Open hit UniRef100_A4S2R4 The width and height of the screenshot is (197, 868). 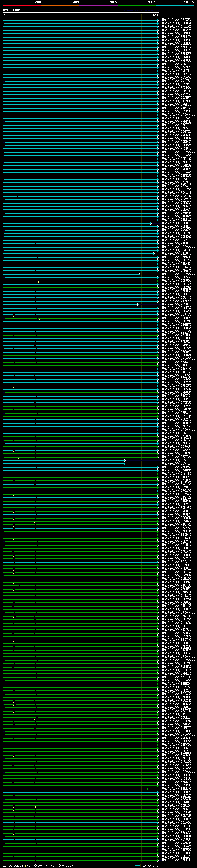176,30
